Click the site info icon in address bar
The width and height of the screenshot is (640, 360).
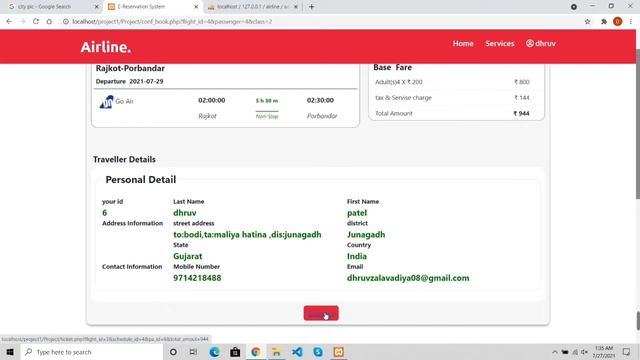[66, 22]
